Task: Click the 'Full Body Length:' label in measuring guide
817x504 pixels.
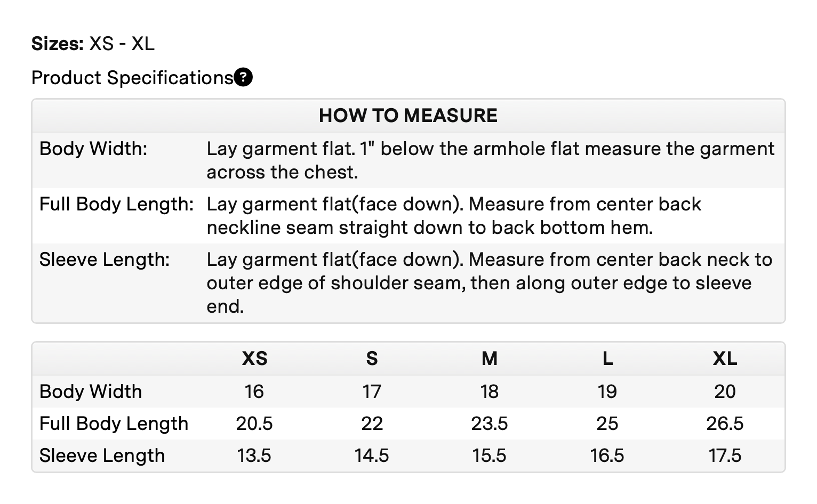Action: 116,204
